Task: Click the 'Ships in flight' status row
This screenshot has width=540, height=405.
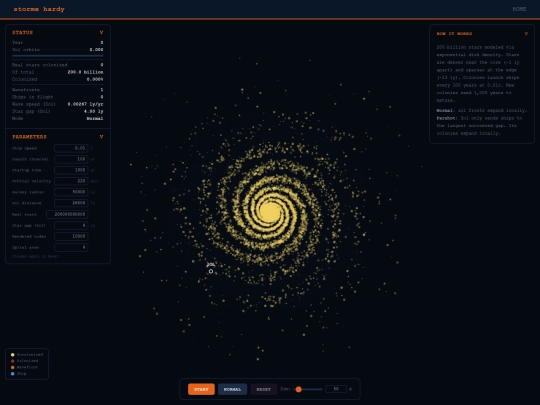Action: click(58, 97)
